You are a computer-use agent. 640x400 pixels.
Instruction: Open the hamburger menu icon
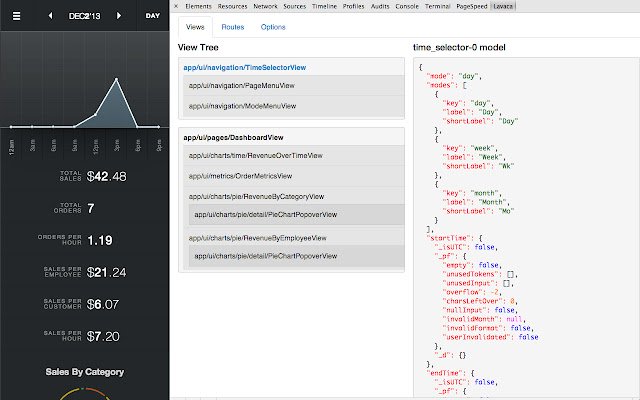(16, 16)
